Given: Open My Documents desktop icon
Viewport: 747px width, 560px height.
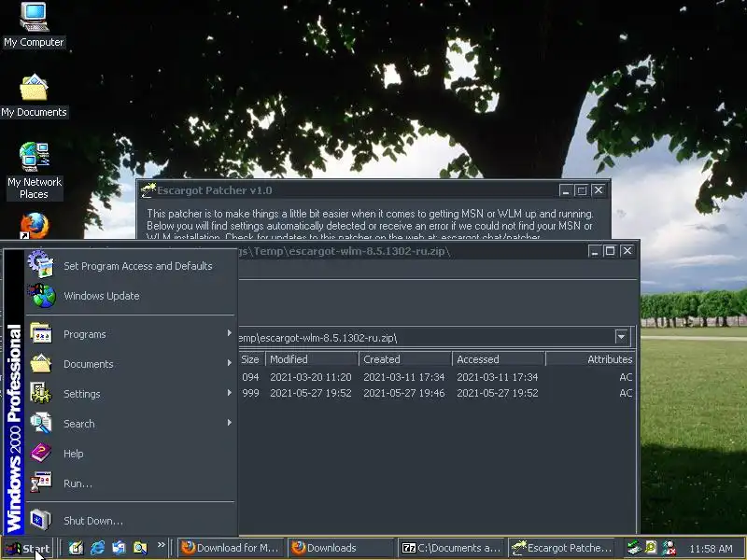Looking at the screenshot, I should tap(34, 95).
